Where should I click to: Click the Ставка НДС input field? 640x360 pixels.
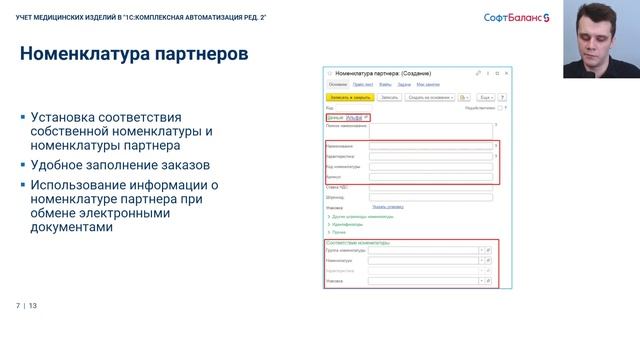(x=431, y=187)
